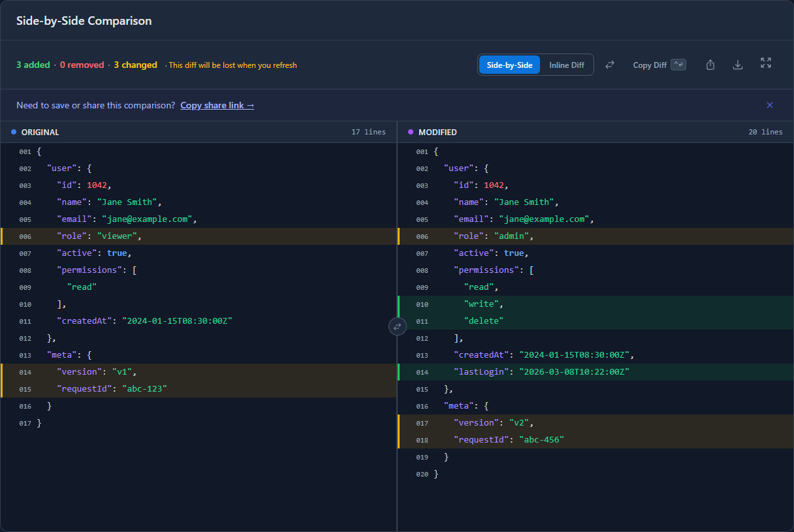Open the Copy Diff dropdown
Viewport: 794px width, 532px height.
point(648,65)
